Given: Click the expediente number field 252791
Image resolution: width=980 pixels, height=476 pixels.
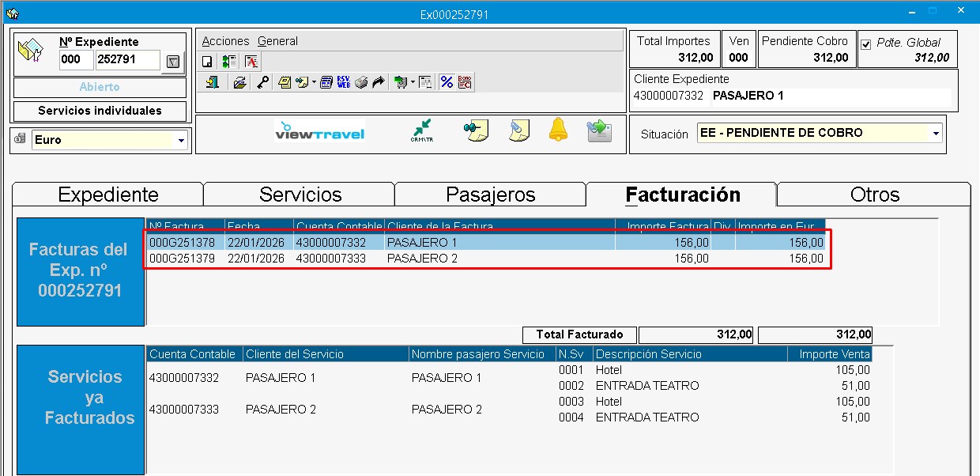Looking at the screenshot, I should coord(126,60).
